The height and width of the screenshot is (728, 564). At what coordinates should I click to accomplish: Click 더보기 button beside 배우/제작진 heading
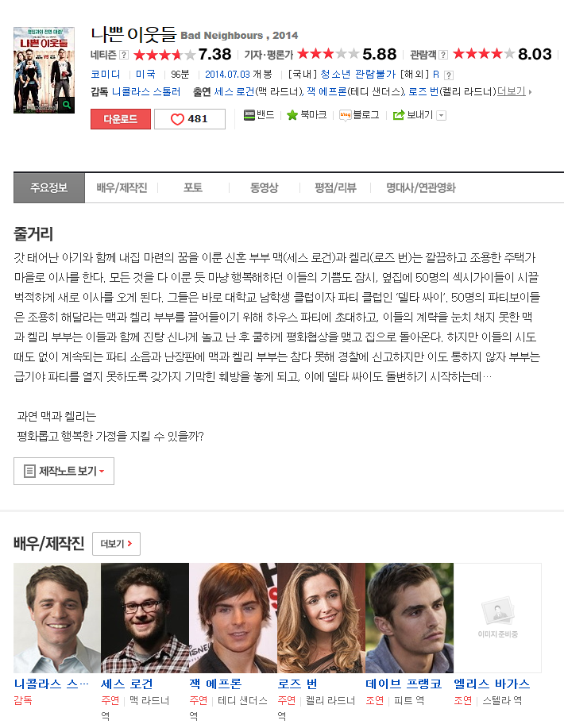(116, 544)
